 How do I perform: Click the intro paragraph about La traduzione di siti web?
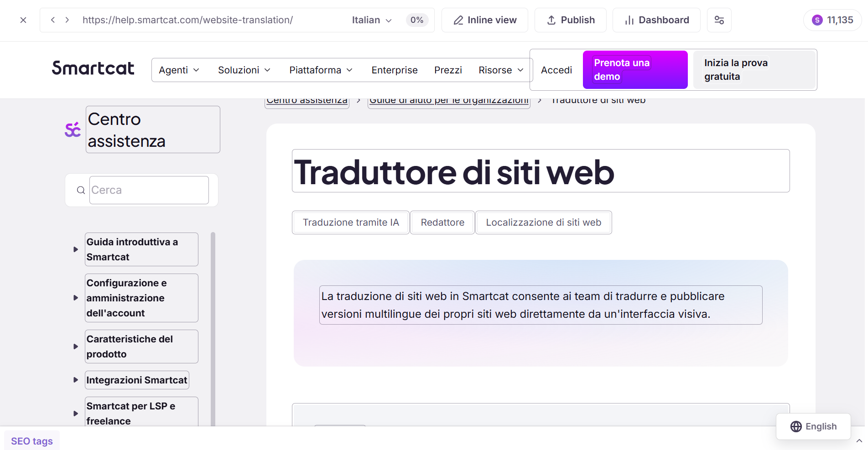point(541,305)
